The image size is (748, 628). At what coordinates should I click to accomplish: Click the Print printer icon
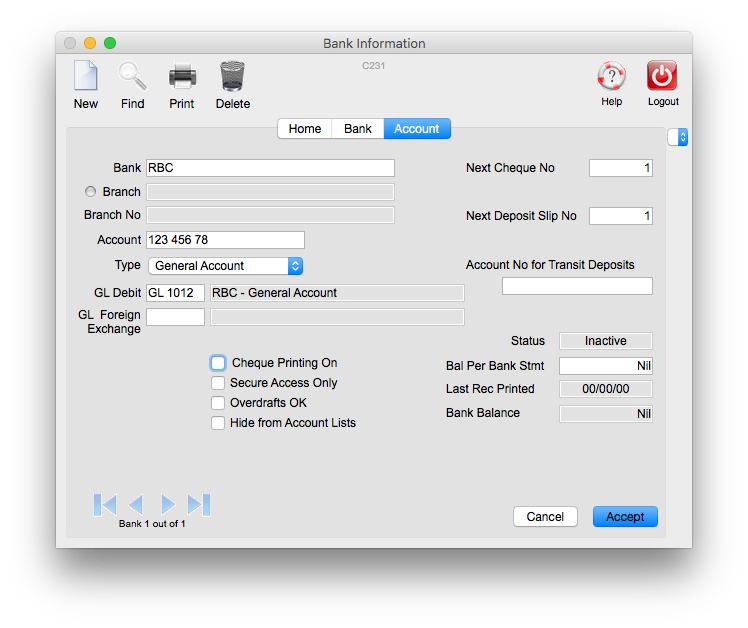click(182, 77)
